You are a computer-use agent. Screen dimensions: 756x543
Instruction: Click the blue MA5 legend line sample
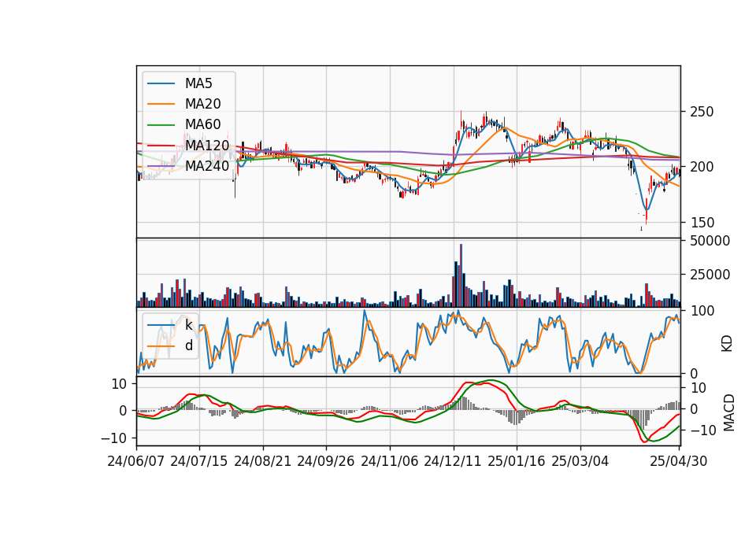pyautogui.click(x=161, y=83)
